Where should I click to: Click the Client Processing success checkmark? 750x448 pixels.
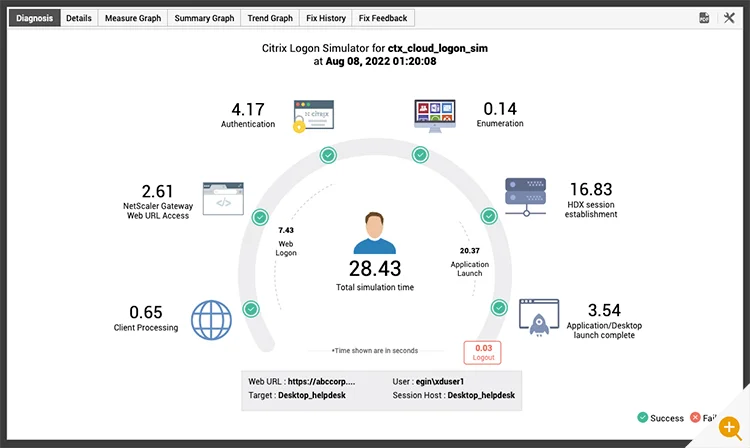(251, 309)
